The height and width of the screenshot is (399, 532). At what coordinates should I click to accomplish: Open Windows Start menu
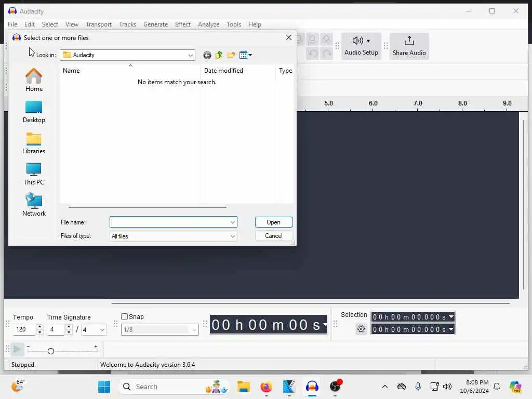point(104,387)
